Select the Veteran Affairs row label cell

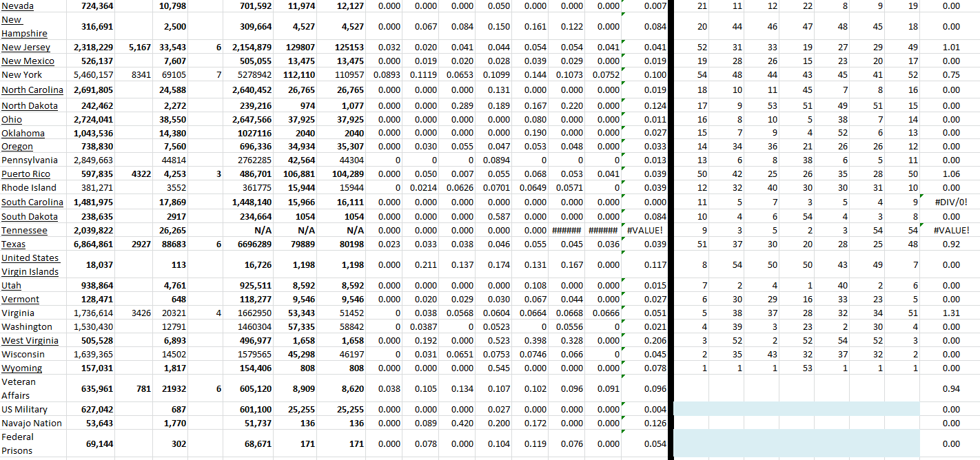[x=21, y=388]
